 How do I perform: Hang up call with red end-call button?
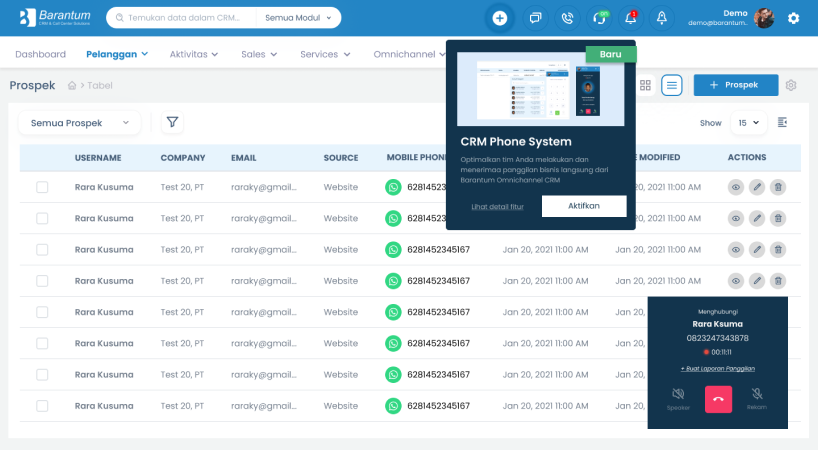718,399
